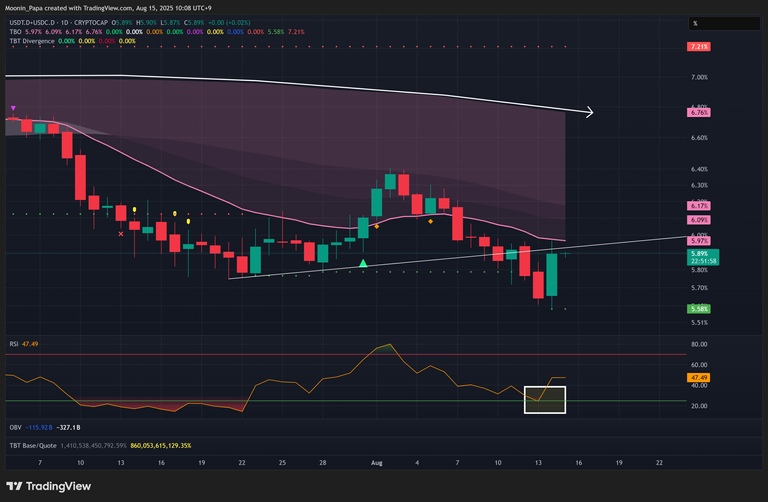Click the red 7.21% price axis label
The height and width of the screenshot is (502, 768).
pos(699,47)
